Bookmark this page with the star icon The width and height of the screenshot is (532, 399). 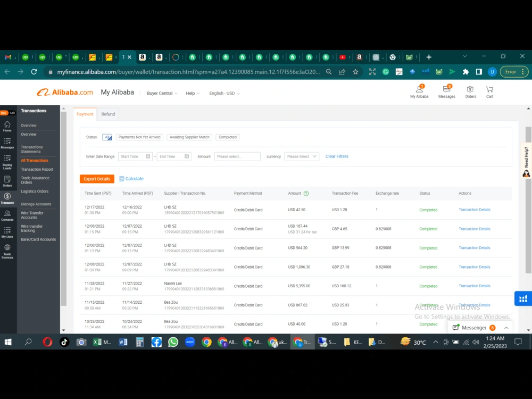pos(355,72)
